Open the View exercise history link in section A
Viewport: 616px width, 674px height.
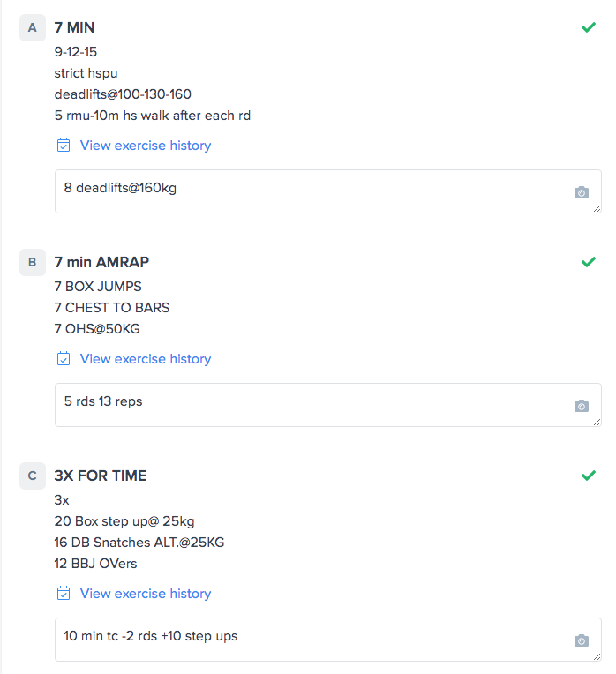[x=146, y=146]
